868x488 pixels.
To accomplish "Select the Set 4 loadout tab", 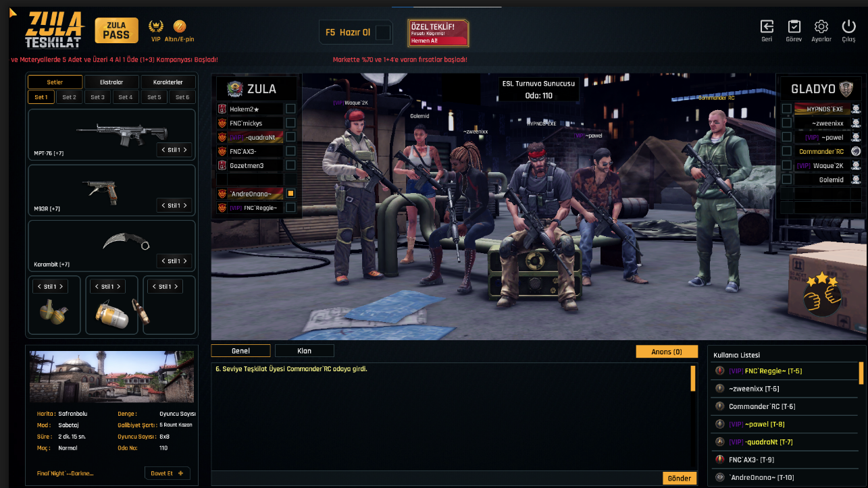I will tap(126, 97).
